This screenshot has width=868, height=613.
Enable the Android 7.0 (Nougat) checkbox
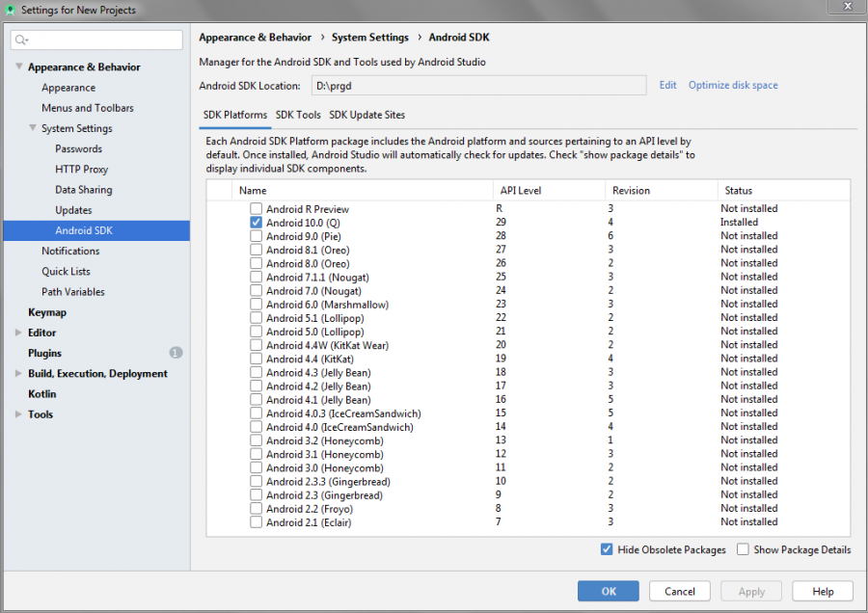(256, 290)
